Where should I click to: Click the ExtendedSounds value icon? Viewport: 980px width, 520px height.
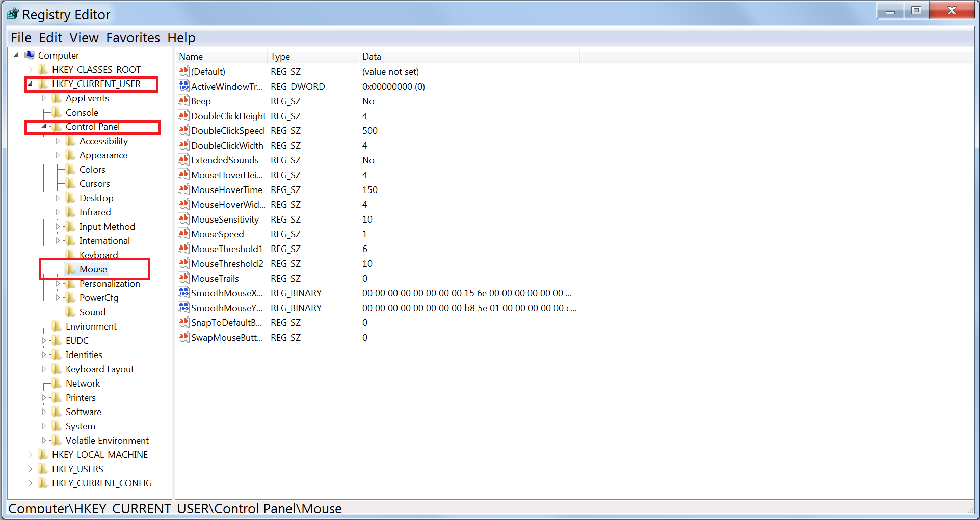tap(184, 159)
